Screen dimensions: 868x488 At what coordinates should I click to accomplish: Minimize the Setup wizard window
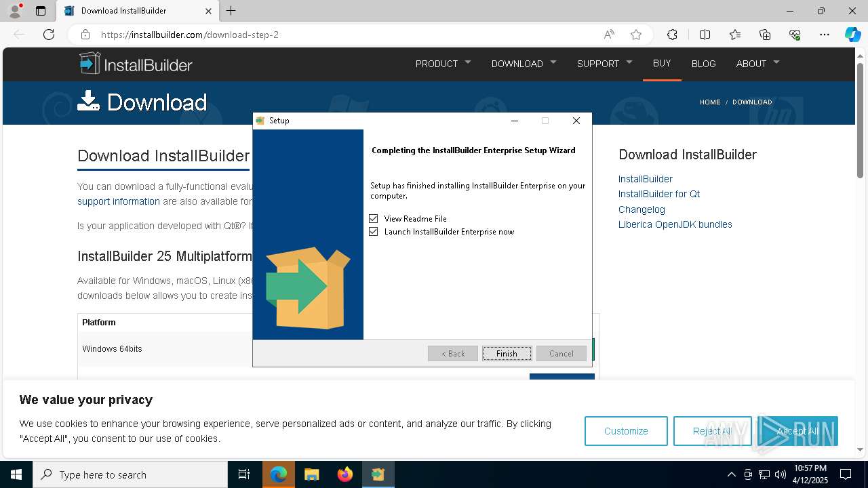pyautogui.click(x=515, y=121)
